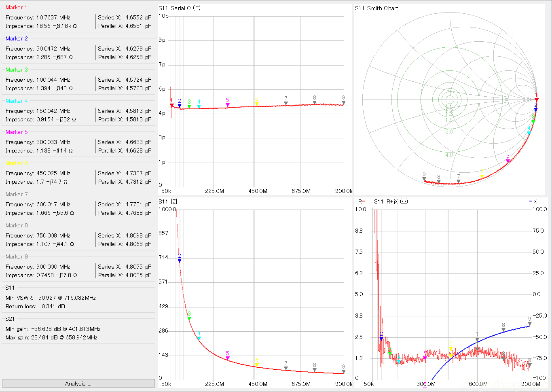Select marker 7 on the Serial C chart
552x392 pixels.
(x=286, y=103)
